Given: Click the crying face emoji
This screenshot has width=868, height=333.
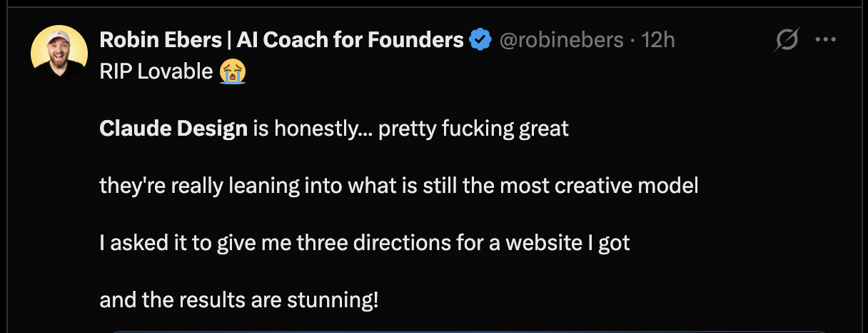Looking at the screenshot, I should [x=233, y=72].
